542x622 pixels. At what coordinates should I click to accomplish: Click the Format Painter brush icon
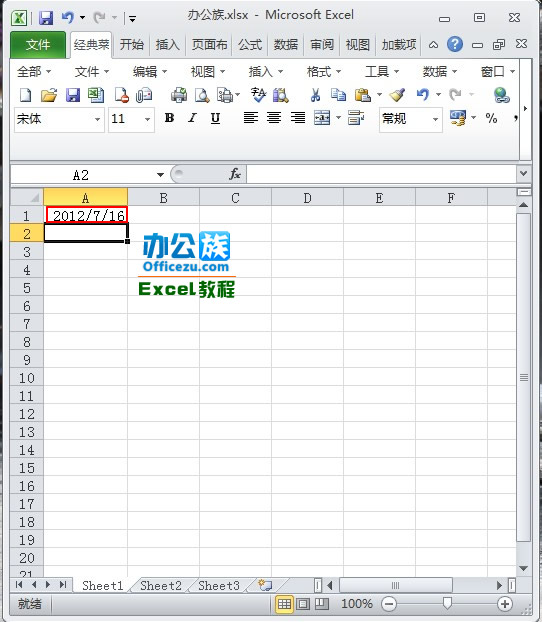click(397, 95)
